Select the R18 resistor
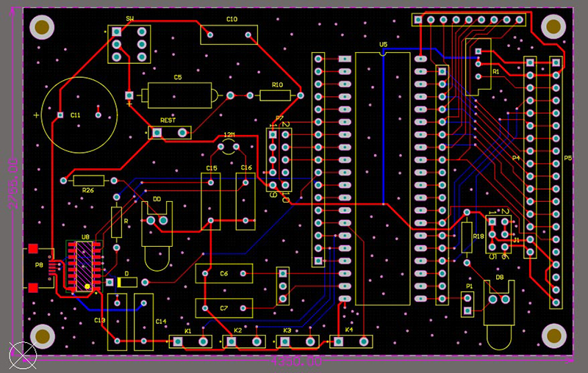Viewport: 588px width, 373px height. tap(467, 236)
